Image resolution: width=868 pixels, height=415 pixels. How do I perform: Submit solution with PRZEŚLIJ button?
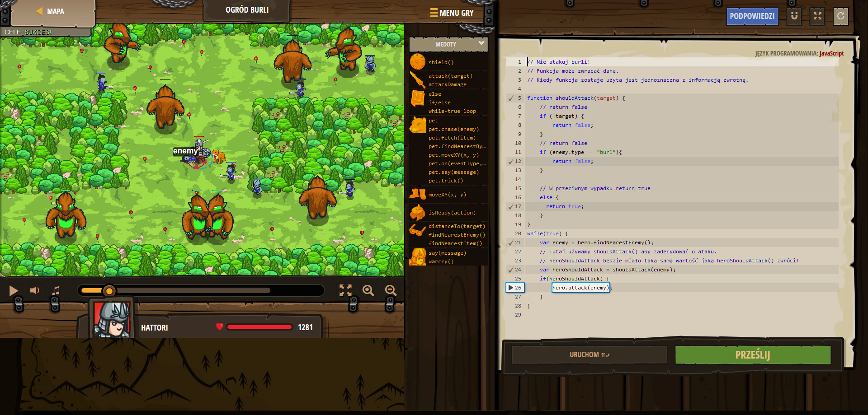(x=753, y=355)
